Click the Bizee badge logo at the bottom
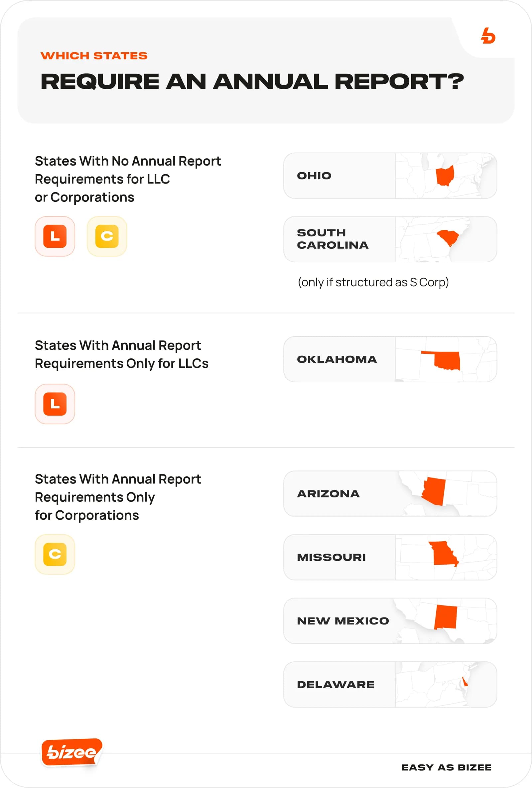Screen dimensions: 532x788 click(71, 752)
